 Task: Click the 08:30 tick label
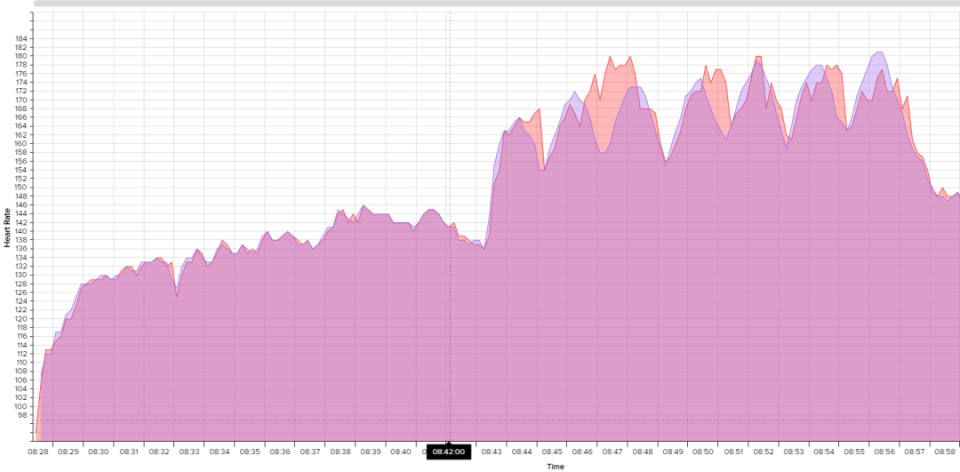(99, 451)
